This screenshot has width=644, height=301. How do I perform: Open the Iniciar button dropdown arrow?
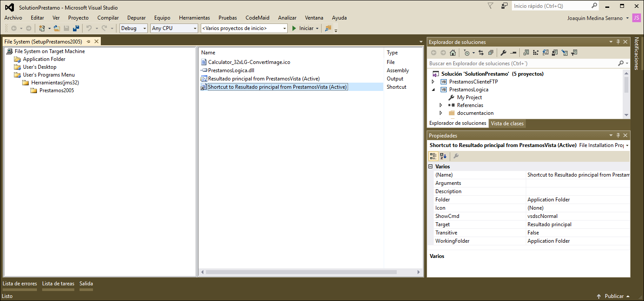click(317, 29)
